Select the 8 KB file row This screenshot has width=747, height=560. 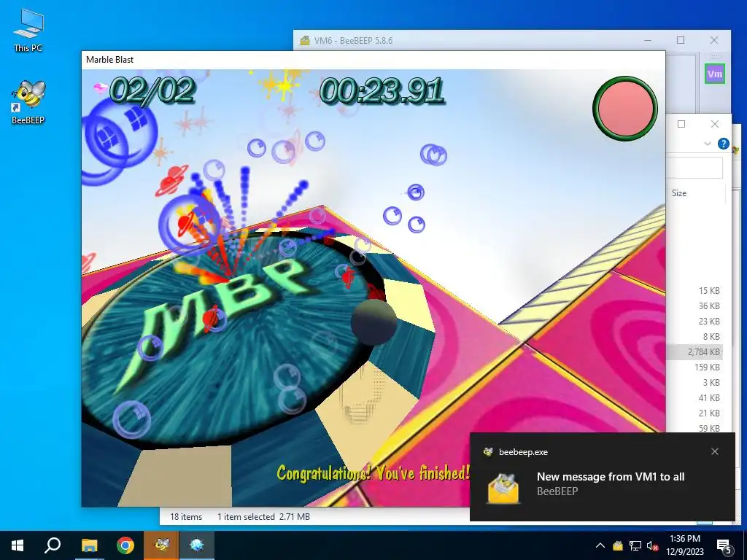[695, 337]
